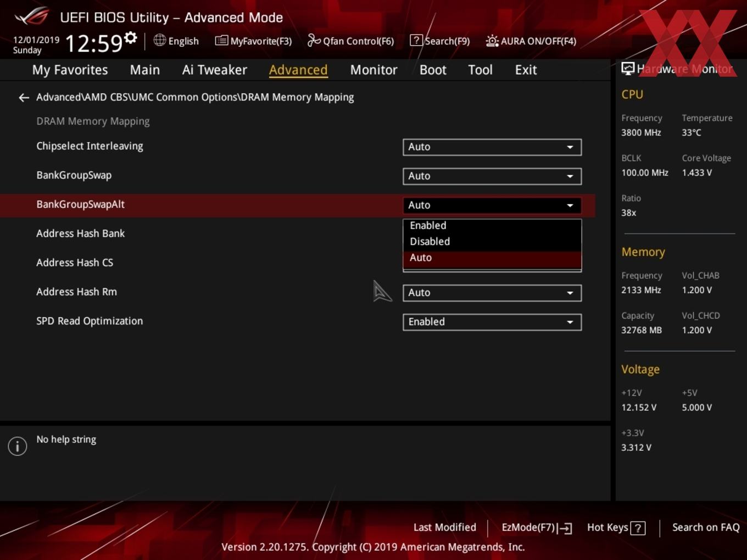
Task: Click memory frequency 2133 MHz value
Action: pos(641,290)
